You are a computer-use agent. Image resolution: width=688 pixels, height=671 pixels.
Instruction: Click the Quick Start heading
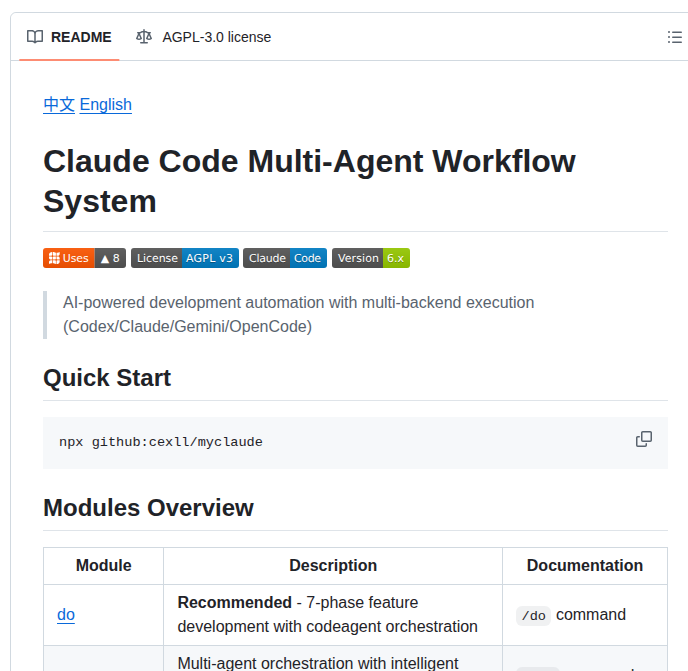click(107, 378)
